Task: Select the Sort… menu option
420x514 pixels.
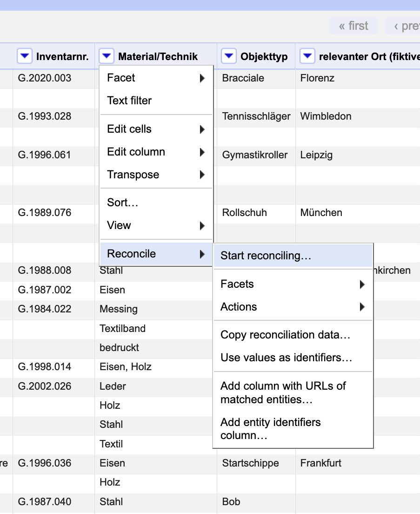Action: coord(123,203)
